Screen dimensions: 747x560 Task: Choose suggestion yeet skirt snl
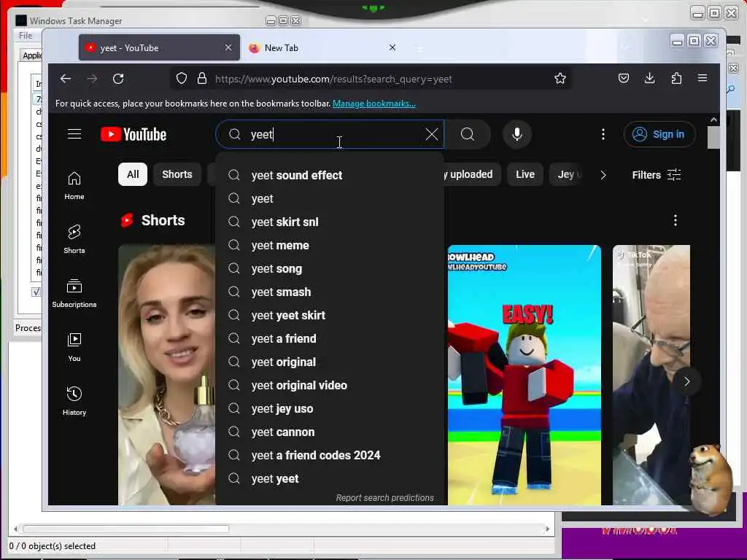point(330,222)
